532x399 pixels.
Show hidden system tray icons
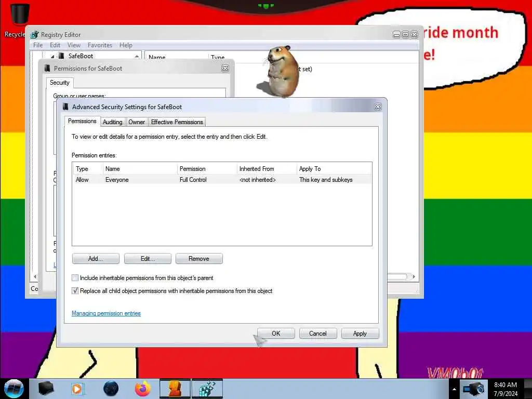(454, 389)
